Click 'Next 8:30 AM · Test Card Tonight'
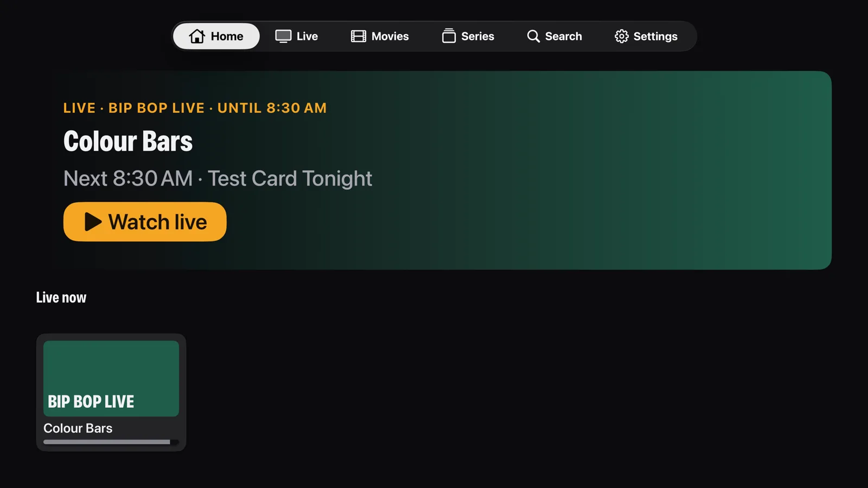 [218, 178]
